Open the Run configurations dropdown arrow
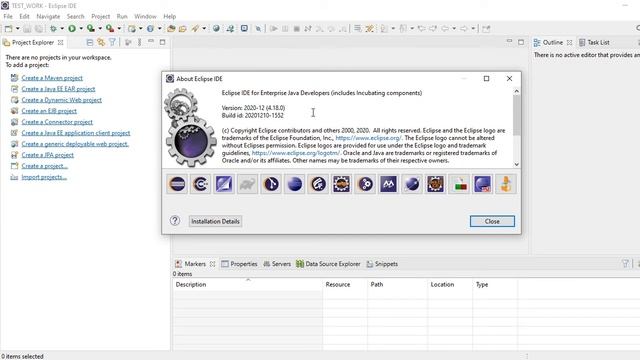This screenshot has width=640, height=360. [81, 29]
